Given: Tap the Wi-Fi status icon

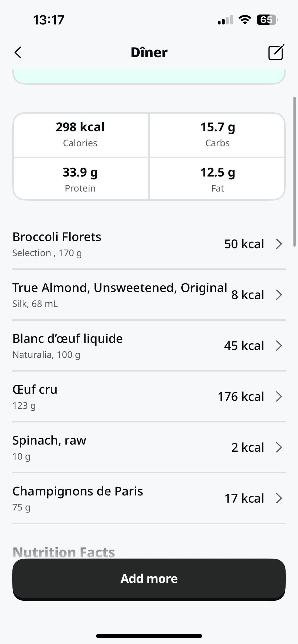Looking at the screenshot, I should 244,20.
